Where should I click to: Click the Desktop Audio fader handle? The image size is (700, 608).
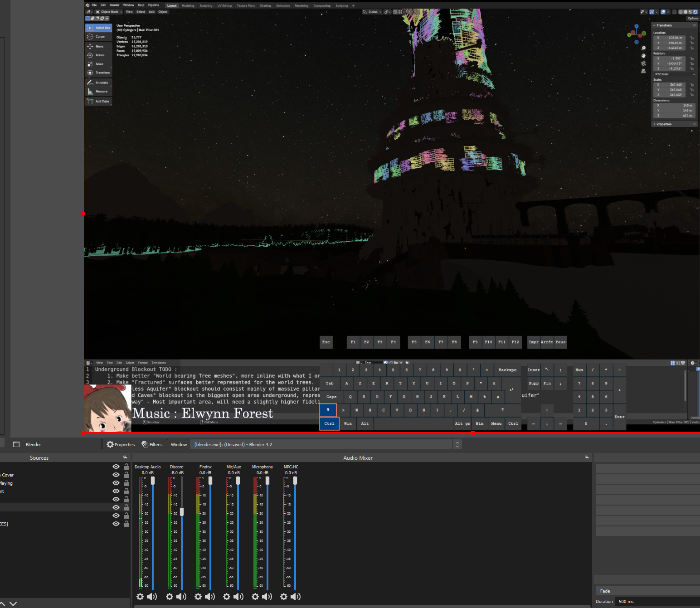click(x=153, y=481)
